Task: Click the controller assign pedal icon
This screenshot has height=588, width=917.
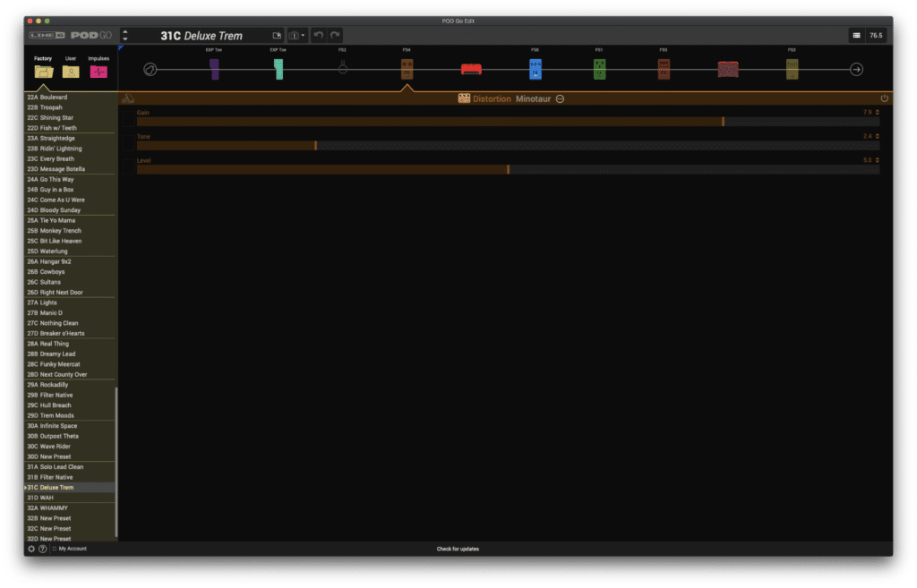Action: click(x=127, y=98)
